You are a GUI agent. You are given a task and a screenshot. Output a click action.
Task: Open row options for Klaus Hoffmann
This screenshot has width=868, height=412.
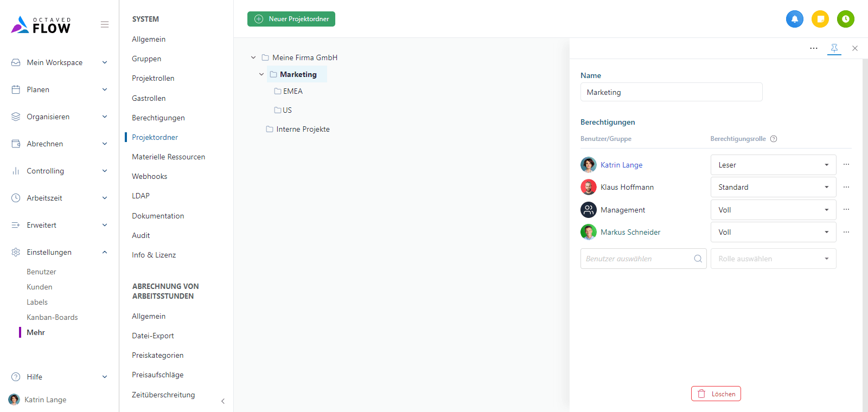(x=846, y=187)
